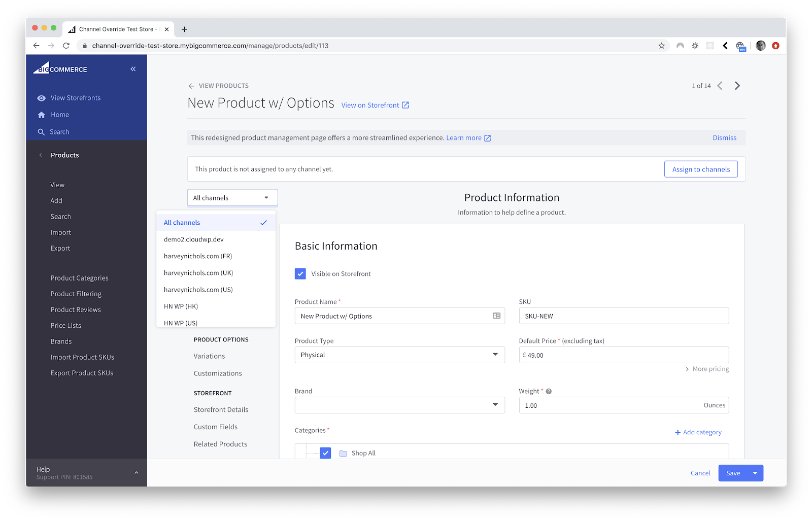Close the Channel Override Test Store tab
This screenshot has width=812, height=521.
pyautogui.click(x=166, y=29)
